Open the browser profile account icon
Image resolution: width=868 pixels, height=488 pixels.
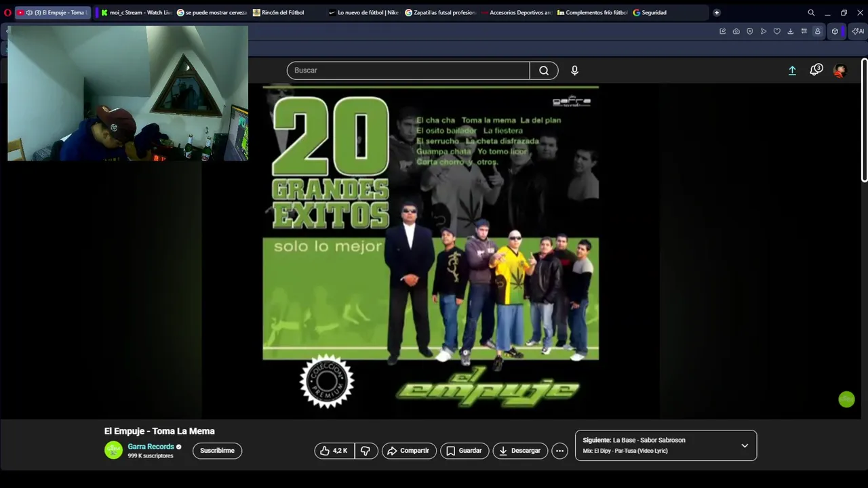click(817, 31)
